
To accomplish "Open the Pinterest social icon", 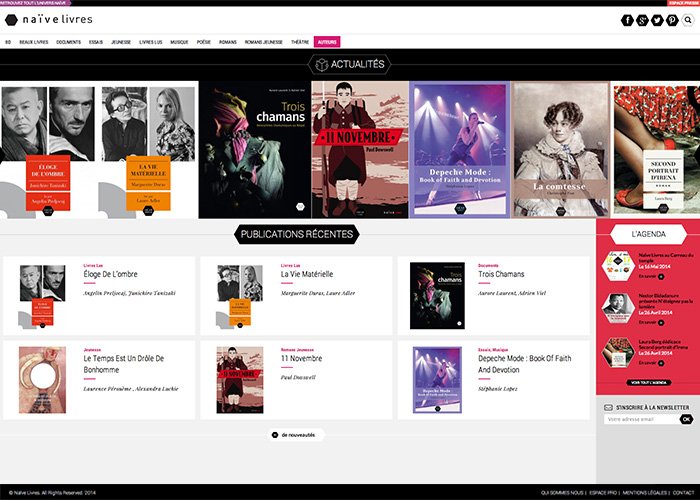I will tap(672, 20).
